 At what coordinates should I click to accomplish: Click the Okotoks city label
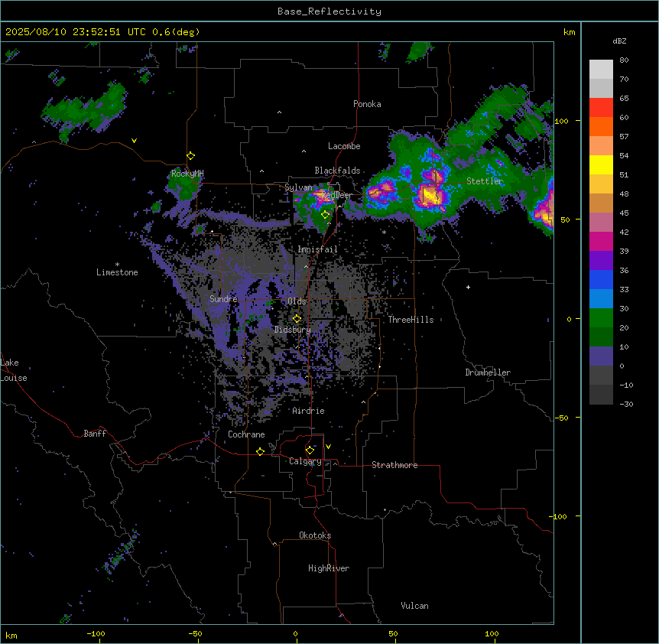315,535
